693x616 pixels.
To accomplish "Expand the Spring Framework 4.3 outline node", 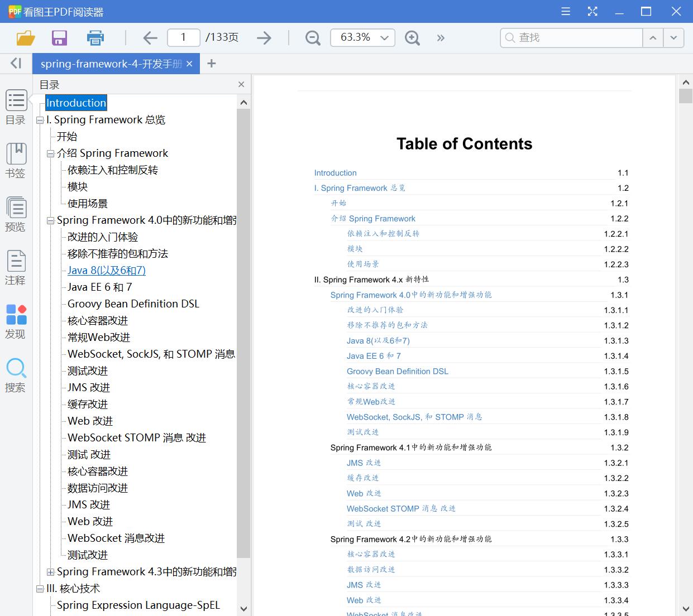I will coord(50,572).
